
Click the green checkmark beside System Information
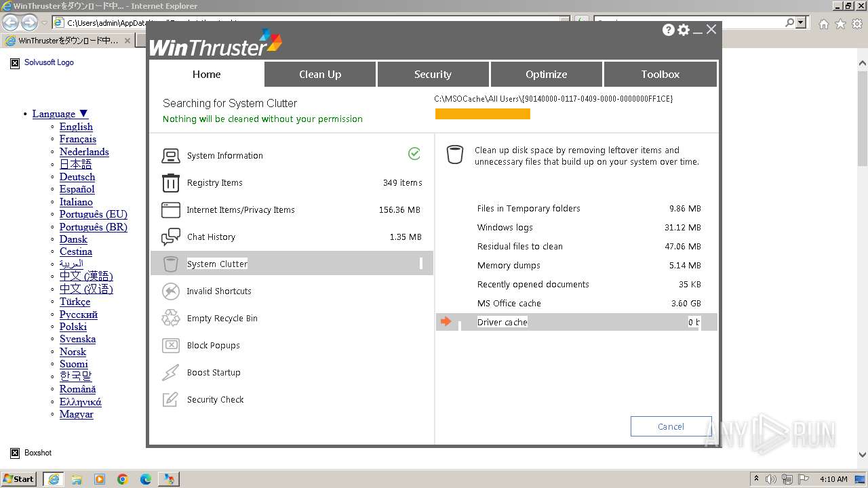(x=414, y=154)
